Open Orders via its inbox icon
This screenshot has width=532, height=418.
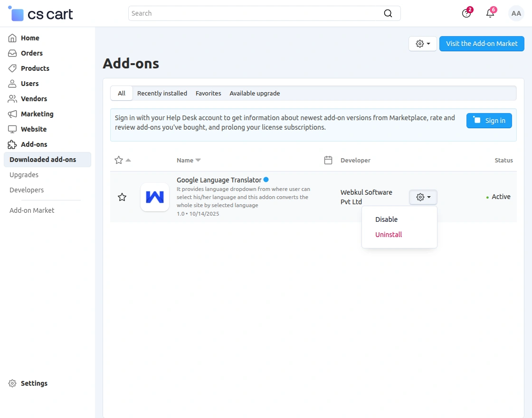[x=12, y=53]
